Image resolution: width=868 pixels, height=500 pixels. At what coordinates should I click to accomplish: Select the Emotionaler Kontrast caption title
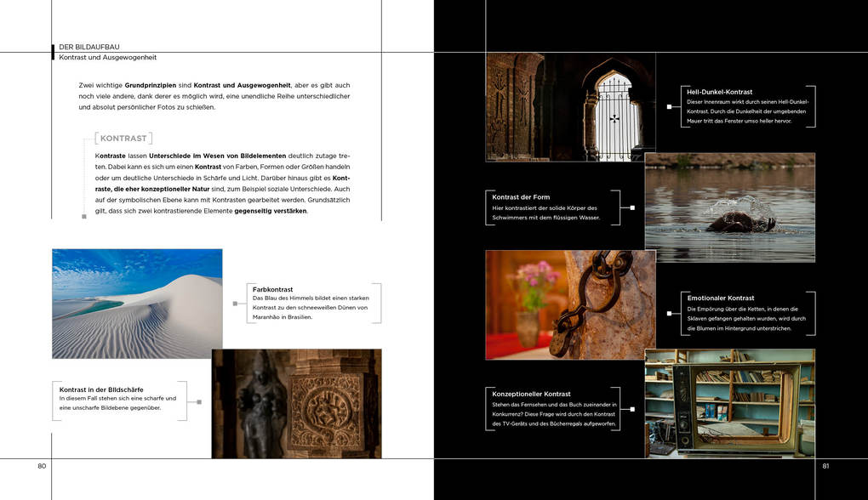pos(721,298)
